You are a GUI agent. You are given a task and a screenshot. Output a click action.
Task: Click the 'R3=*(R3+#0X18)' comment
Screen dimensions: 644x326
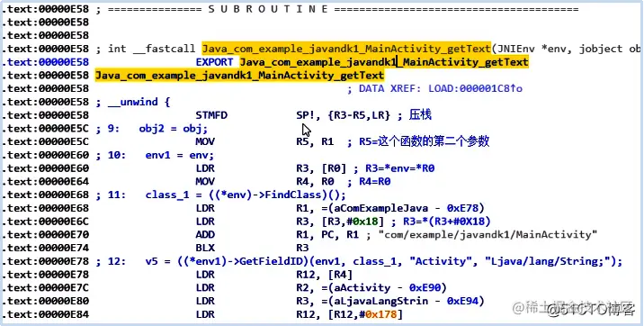(447, 222)
